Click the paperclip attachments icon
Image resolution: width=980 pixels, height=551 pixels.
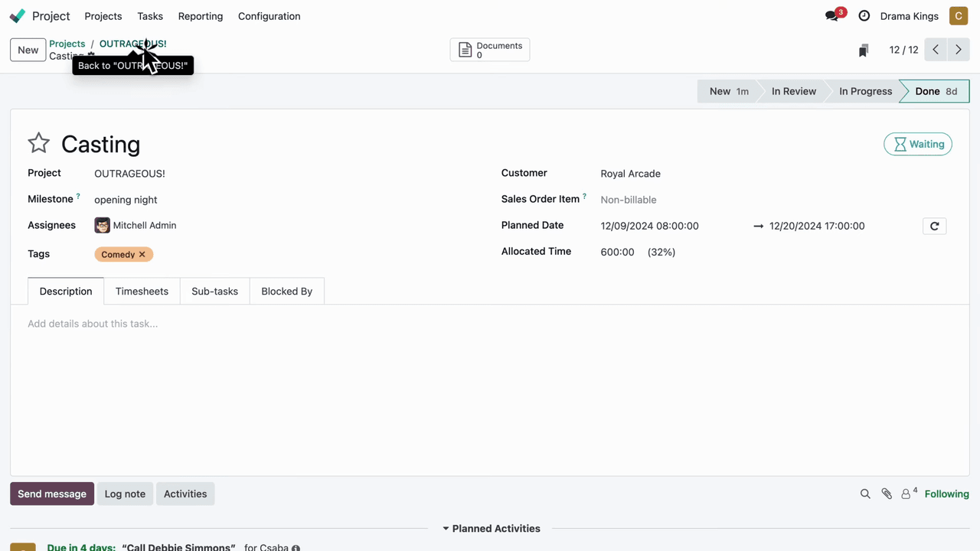887,494
